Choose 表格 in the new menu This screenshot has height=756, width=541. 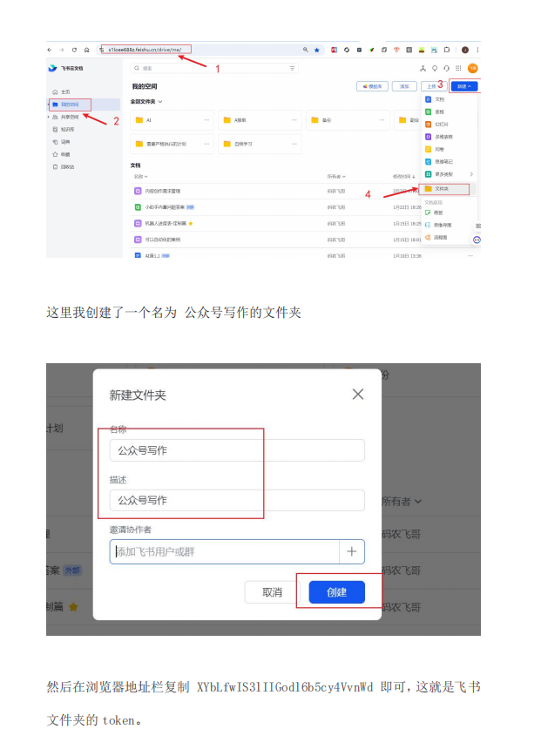(x=449, y=111)
